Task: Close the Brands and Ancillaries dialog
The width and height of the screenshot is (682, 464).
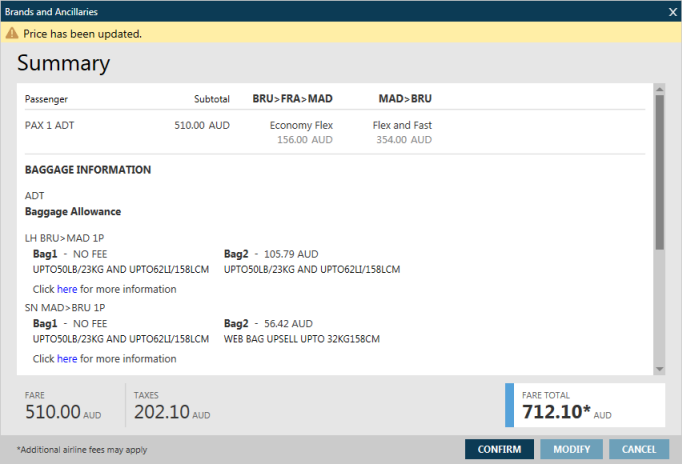Action: tap(672, 11)
